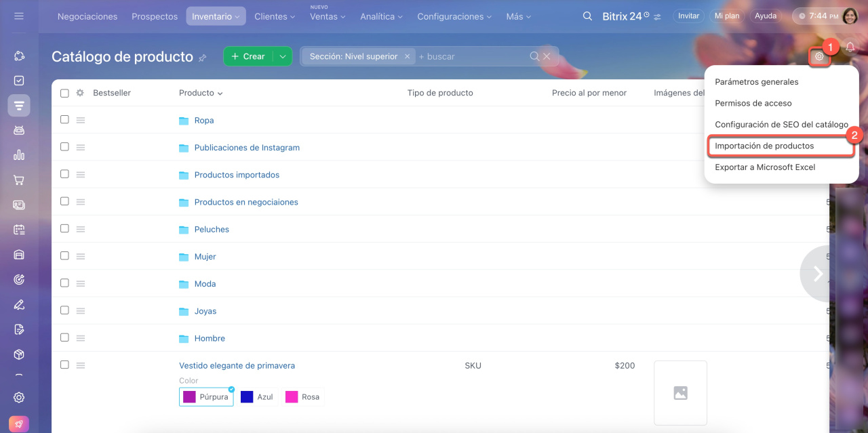Select Exportar a Microsoft Excel option

click(765, 167)
